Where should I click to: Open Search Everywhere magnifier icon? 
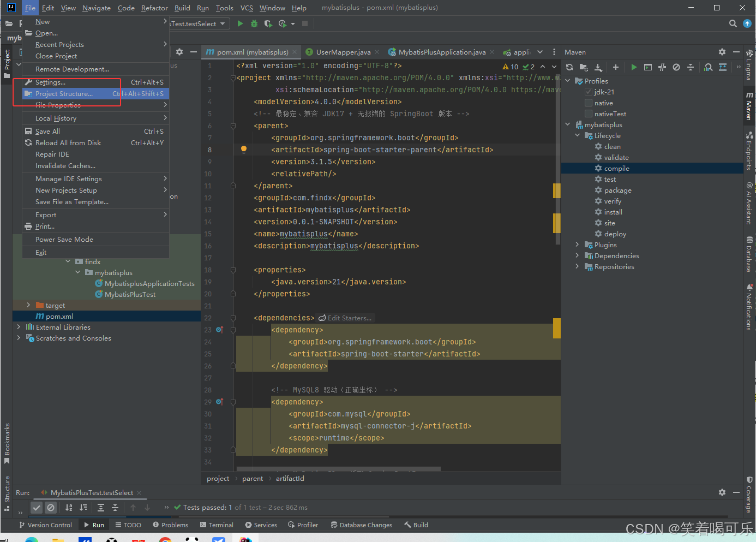click(x=733, y=23)
